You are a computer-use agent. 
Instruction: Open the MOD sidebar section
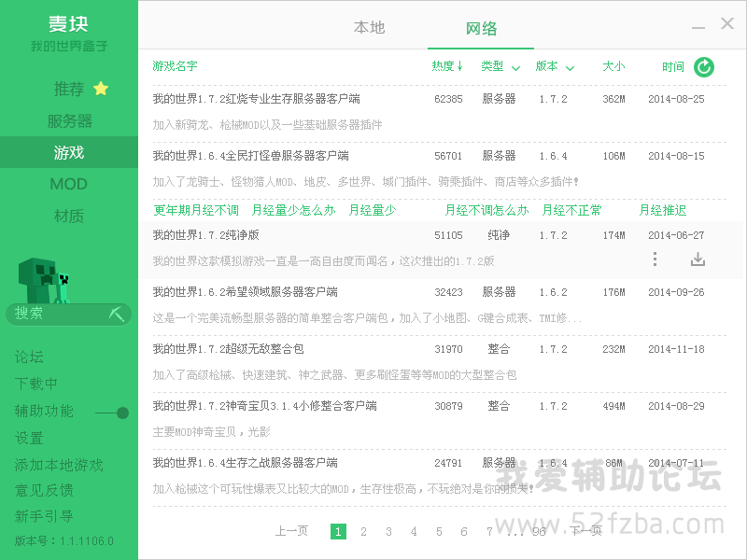(x=68, y=184)
